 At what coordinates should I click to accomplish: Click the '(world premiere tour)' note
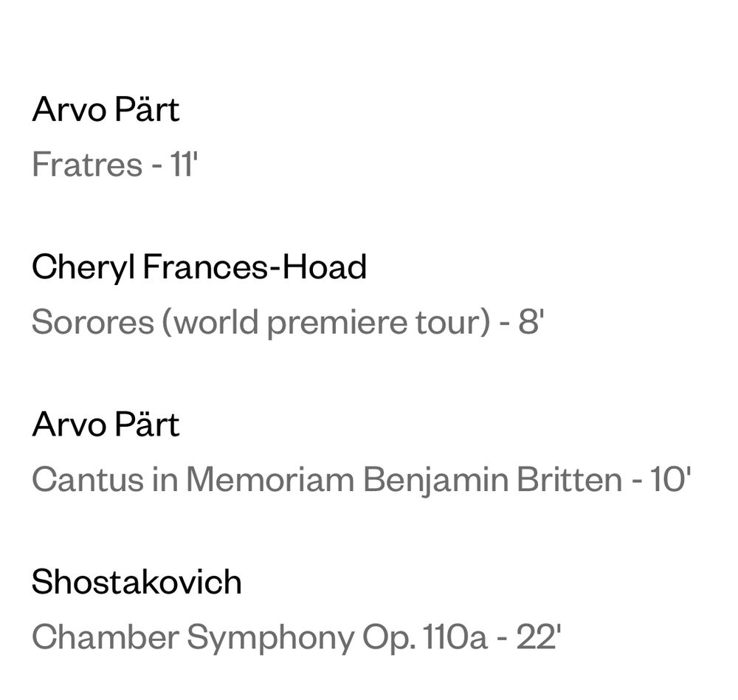[x=327, y=323]
